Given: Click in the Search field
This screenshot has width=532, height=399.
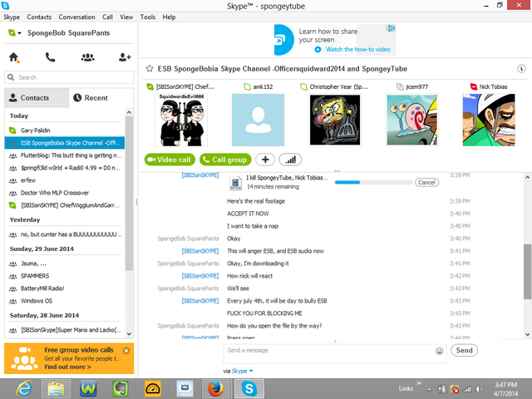Looking at the screenshot, I should [x=69, y=77].
